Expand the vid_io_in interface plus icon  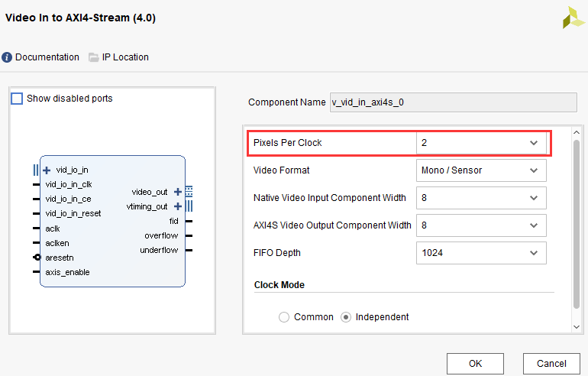47,170
